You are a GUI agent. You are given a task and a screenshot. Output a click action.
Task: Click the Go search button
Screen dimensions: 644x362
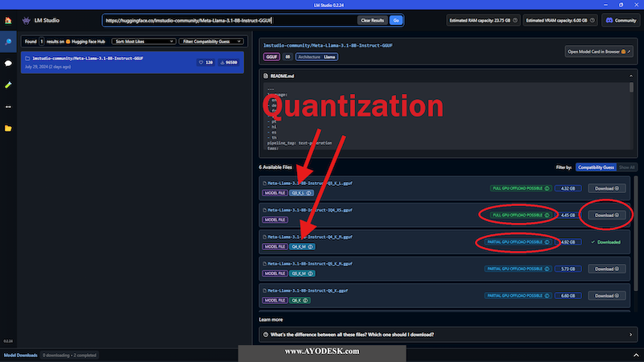396,20
